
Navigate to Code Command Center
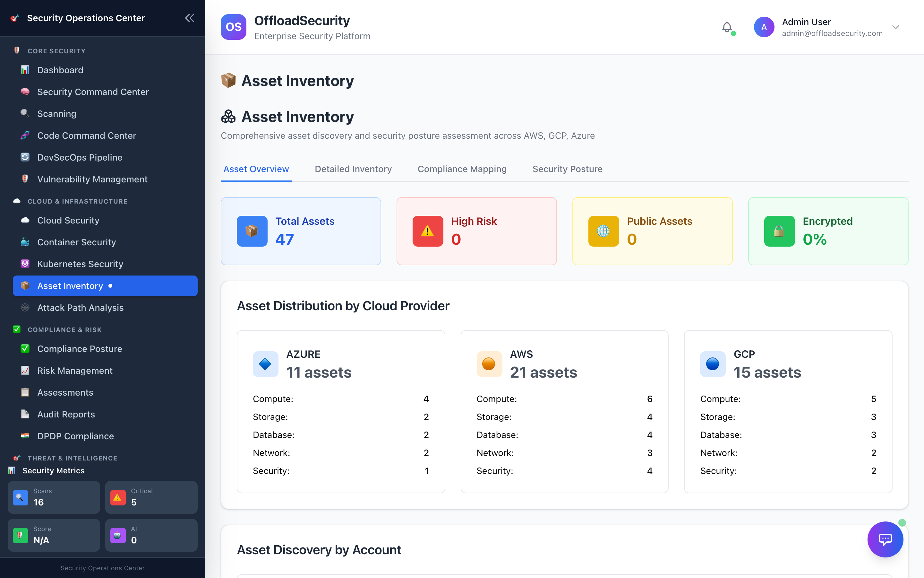105,135
